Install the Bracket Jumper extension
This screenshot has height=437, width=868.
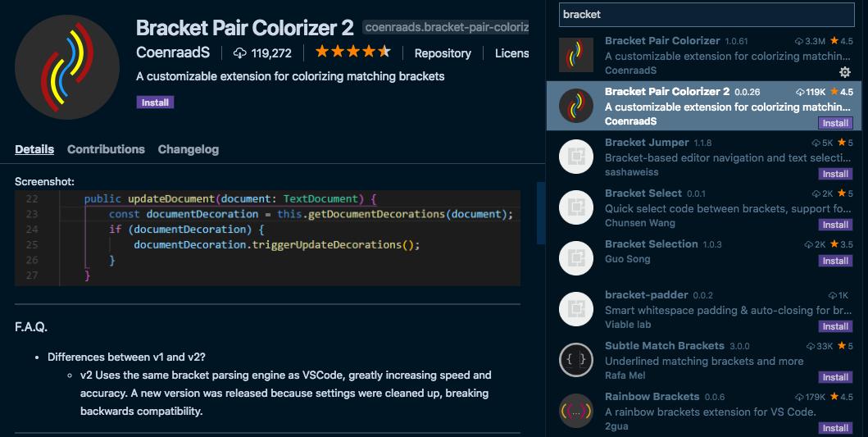[x=835, y=174]
